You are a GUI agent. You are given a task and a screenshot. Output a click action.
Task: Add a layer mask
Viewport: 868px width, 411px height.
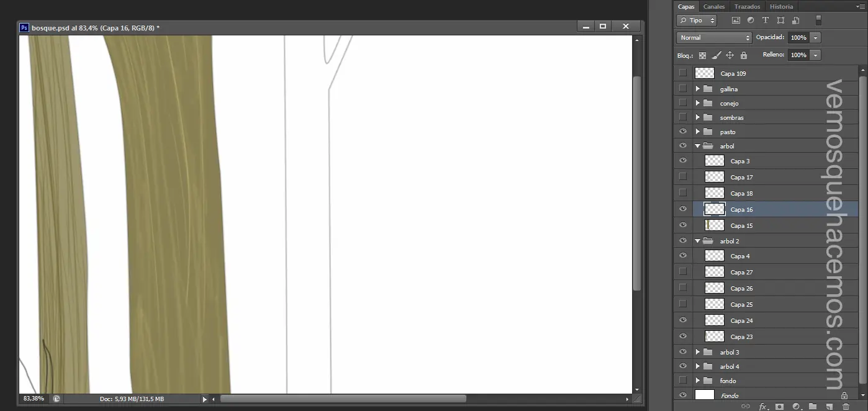coord(780,407)
